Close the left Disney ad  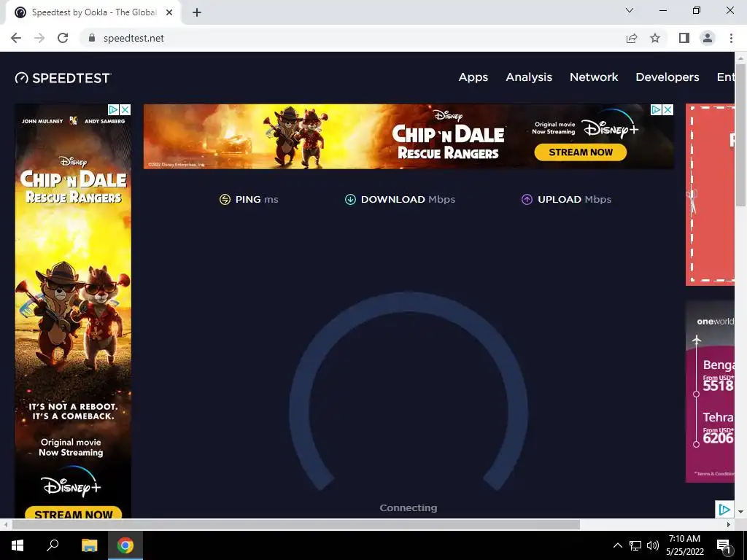click(125, 109)
